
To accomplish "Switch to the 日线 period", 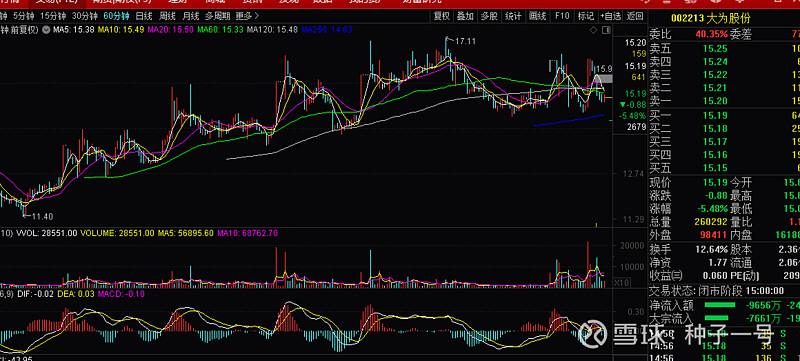I will click(x=144, y=16).
